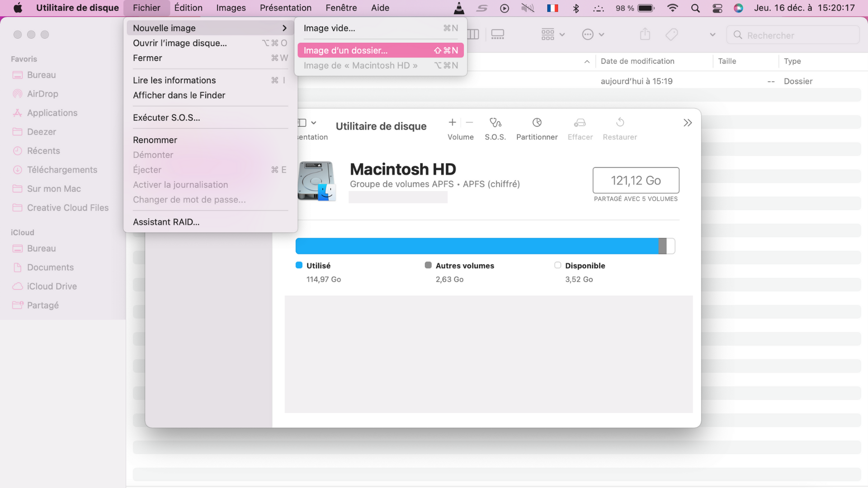The width and height of the screenshot is (868, 488).
Task: Click Exécuter S.O.S… menu entry
Action: (166, 117)
